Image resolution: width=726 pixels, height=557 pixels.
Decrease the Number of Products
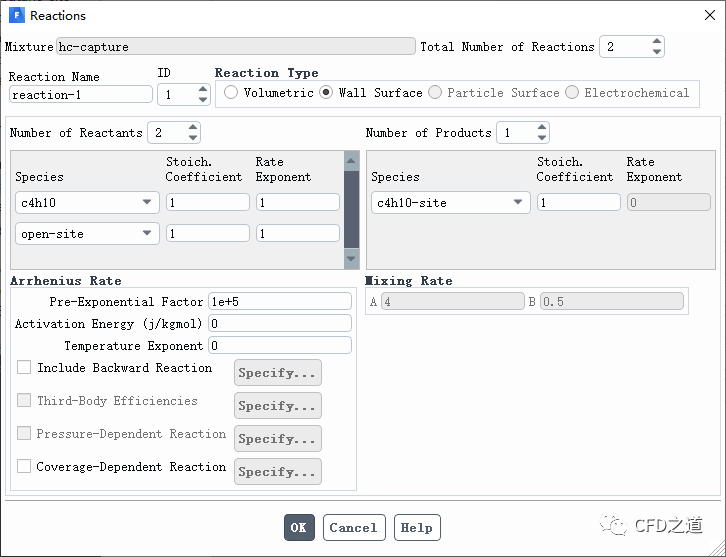[541, 138]
